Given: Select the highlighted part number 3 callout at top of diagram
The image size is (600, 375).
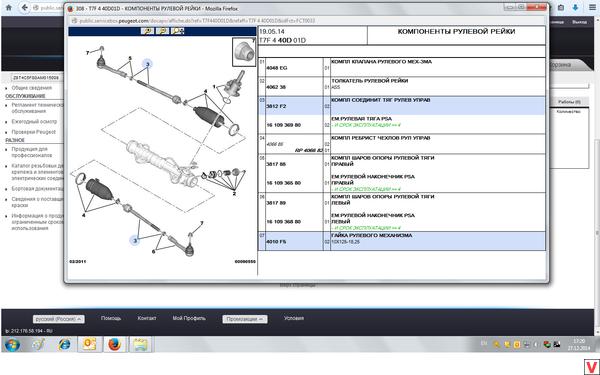Looking at the screenshot, I should click(148, 64).
